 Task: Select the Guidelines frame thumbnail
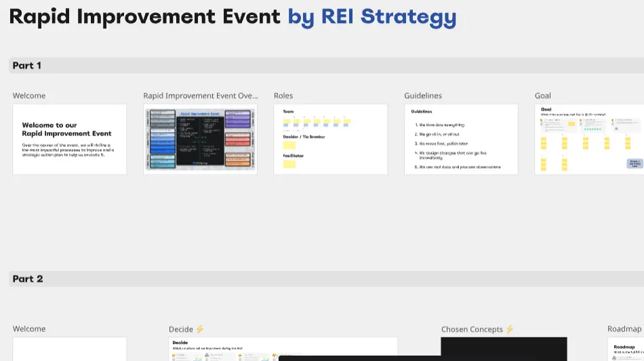pyautogui.click(x=461, y=139)
